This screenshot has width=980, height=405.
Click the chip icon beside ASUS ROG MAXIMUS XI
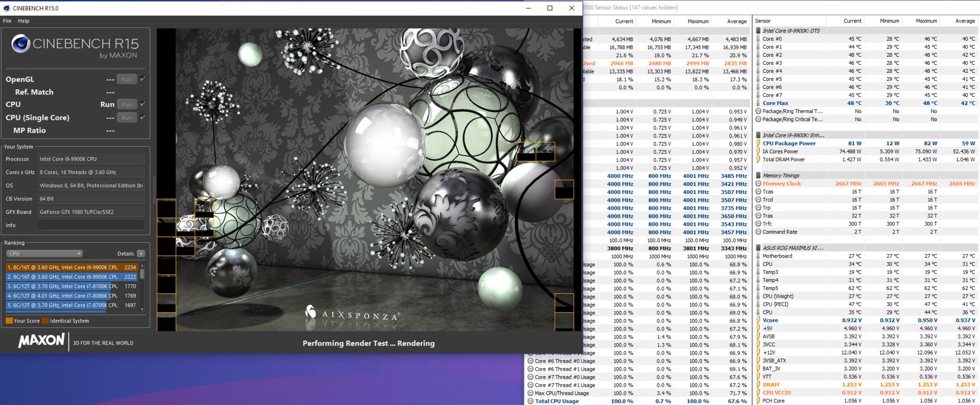pos(758,248)
